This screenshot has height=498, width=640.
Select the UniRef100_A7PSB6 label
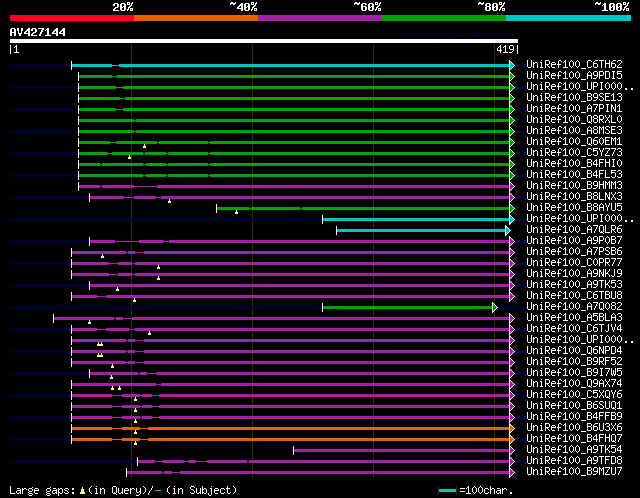(574, 251)
